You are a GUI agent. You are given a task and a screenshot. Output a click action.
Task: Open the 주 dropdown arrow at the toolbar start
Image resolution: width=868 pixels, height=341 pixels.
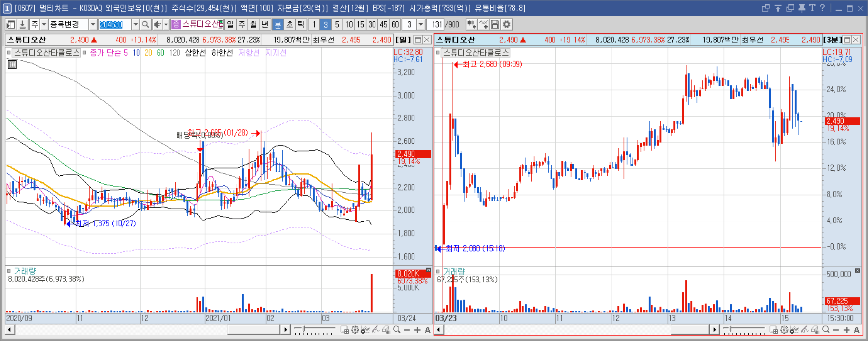[44, 24]
